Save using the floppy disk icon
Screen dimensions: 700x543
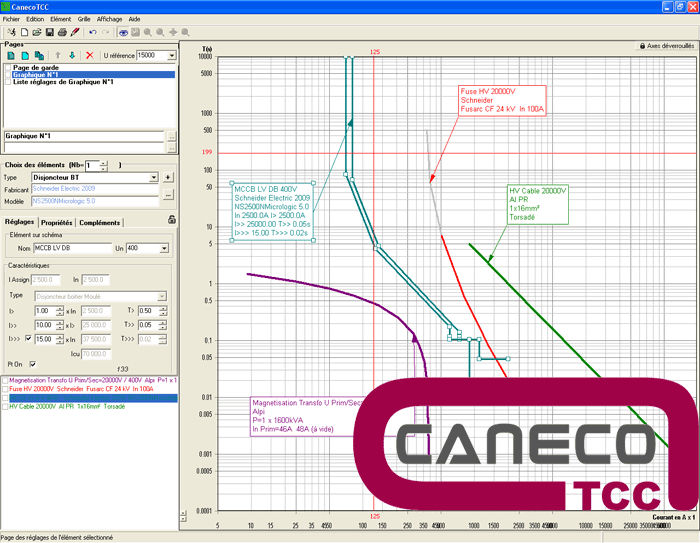tap(50, 32)
